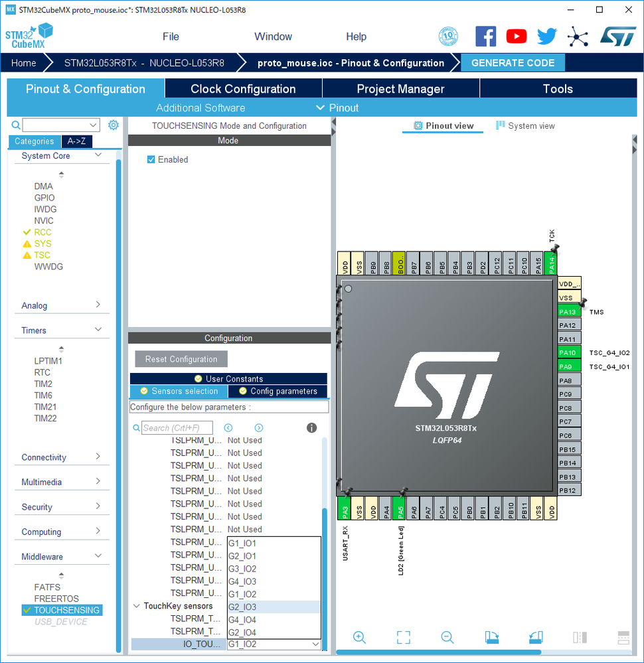Image resolution: width=644 pixels, height=663 pixels.
Task: Toggle the Enabled checkbox for TOUCHSENSING
Action: coord(151,159)
